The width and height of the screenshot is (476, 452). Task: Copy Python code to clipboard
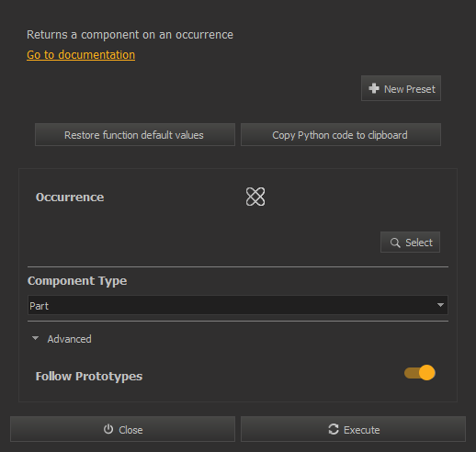click(341, 135)
